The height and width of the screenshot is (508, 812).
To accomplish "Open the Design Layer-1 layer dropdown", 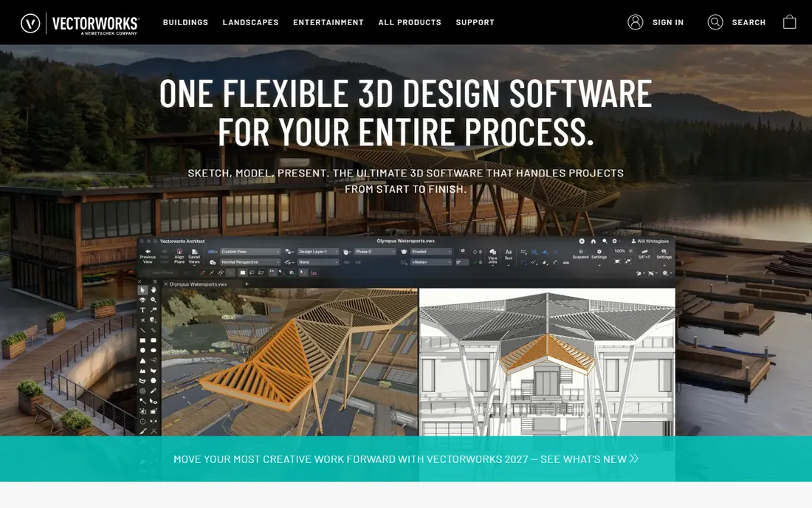I will pyautogui.click(x=318, y=252).
